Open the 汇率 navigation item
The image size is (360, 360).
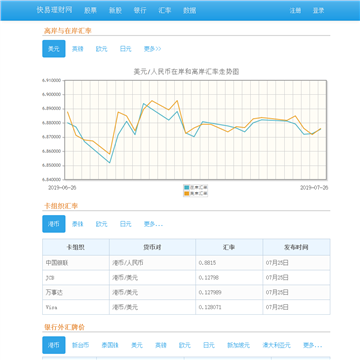click(x=165, y=10)
